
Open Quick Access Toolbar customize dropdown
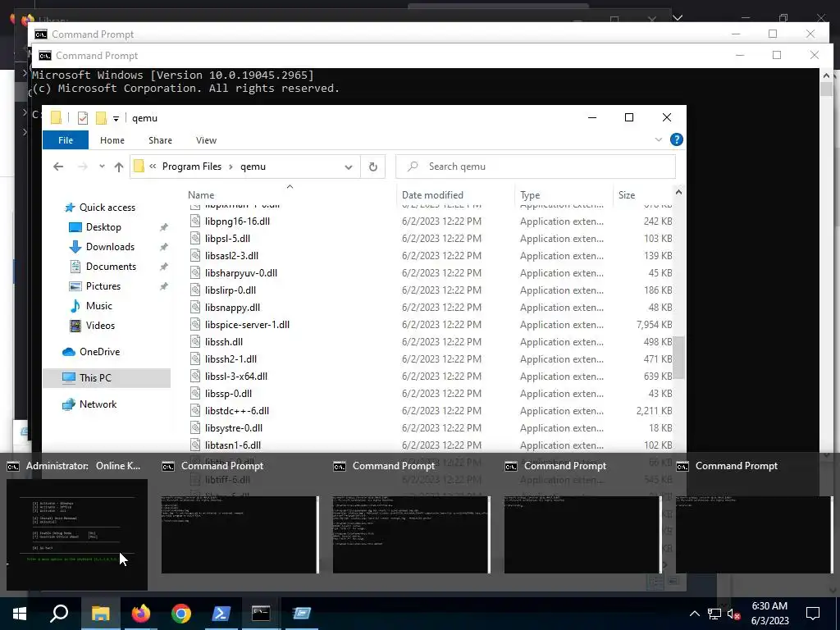tap(116, 118)
